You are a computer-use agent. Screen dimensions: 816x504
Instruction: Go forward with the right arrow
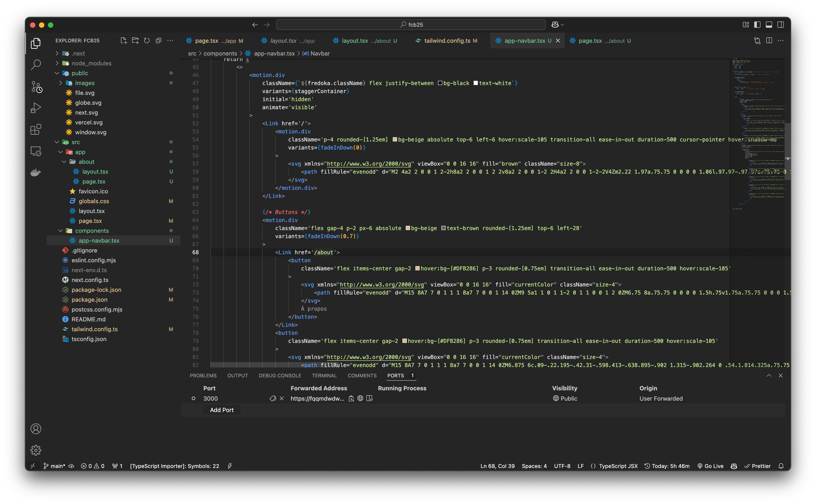coord(267,25)
